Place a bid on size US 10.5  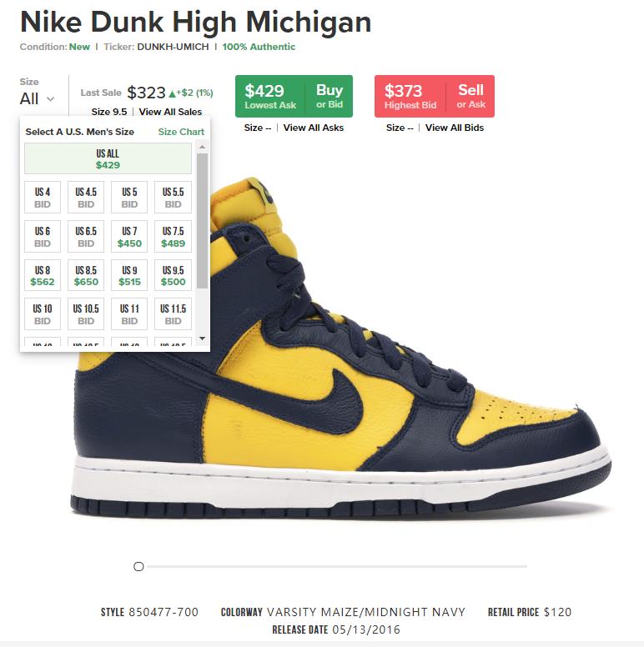pyautogui.click(x=86, y=314)
